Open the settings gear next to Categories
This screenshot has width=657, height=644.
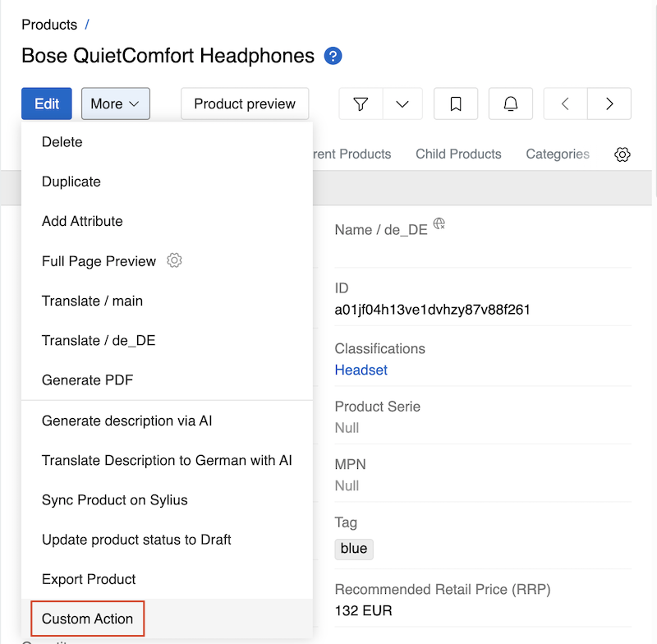click(x=623, y=154)
